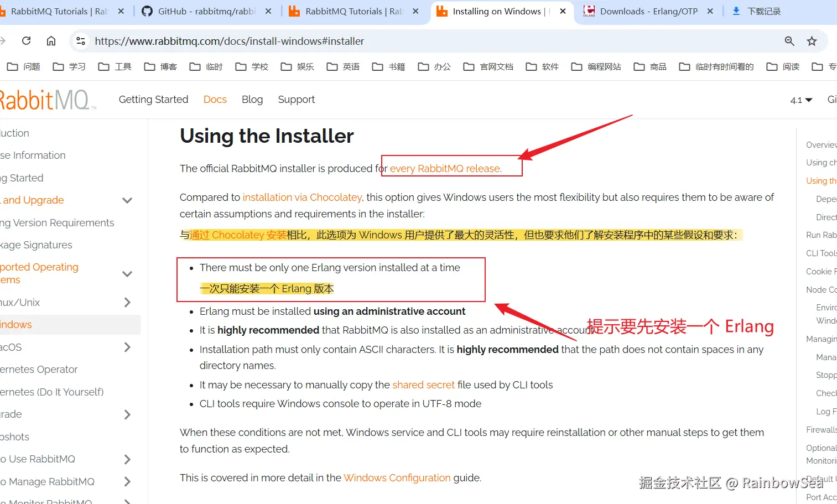Follow the shared secret link
This screenshot has width=837, height=504.
click(x=423, y=385)
